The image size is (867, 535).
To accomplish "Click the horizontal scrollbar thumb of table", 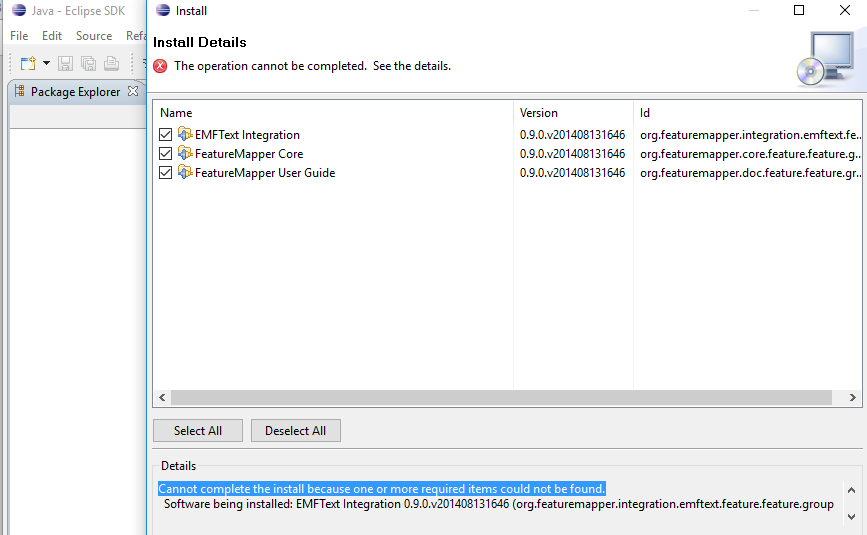I will tap(502, 397).
